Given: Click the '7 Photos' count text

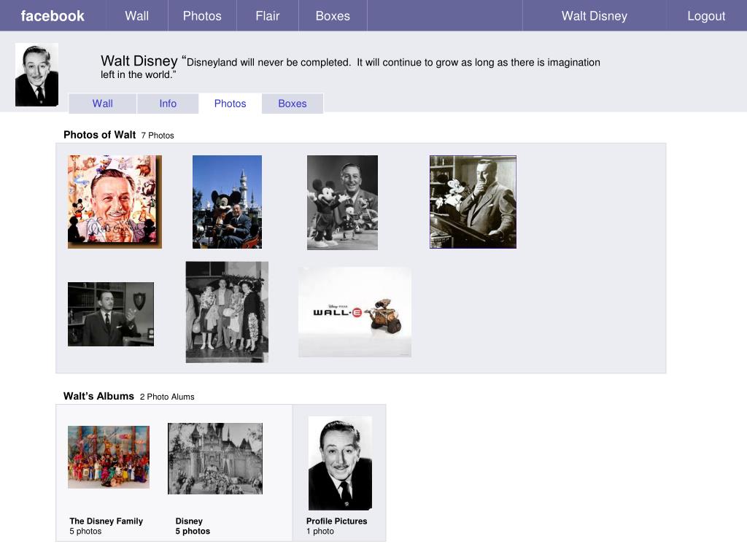Looking at the screenshot, I should [158, 136].
